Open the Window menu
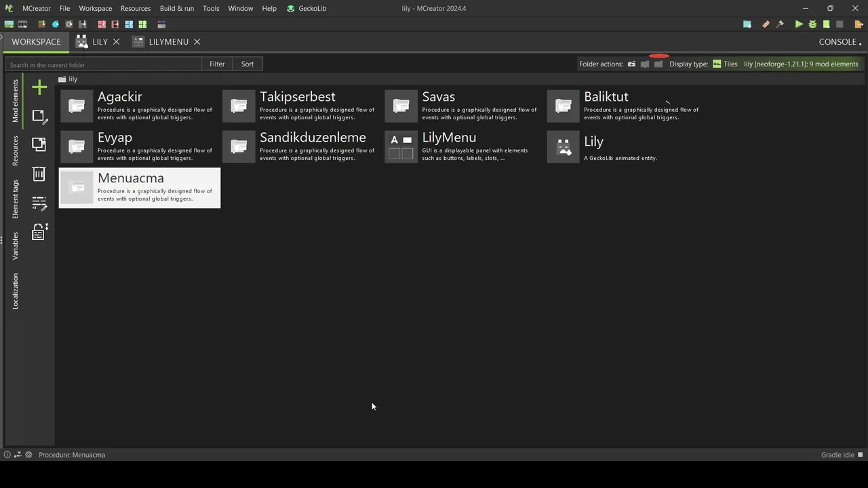868x488 pixels. (241, 8)
